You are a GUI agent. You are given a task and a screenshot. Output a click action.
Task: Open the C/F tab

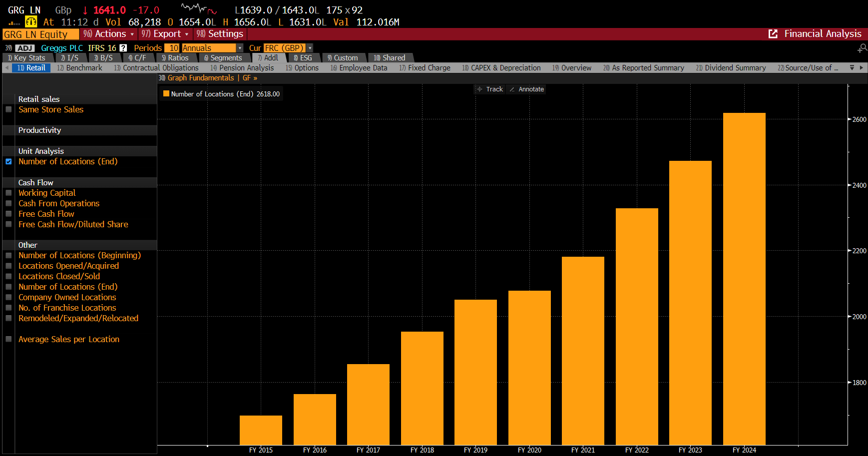click(137, 58)
